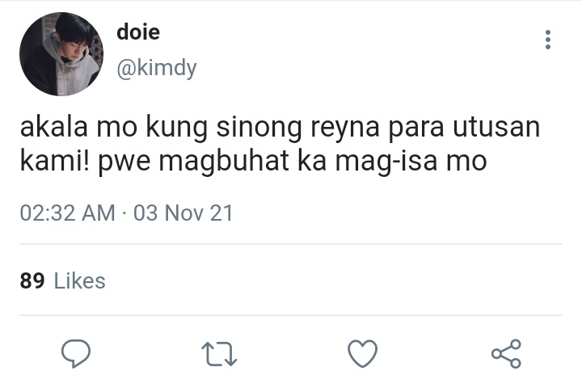Open the doie display name profile

tap(138, 32)
